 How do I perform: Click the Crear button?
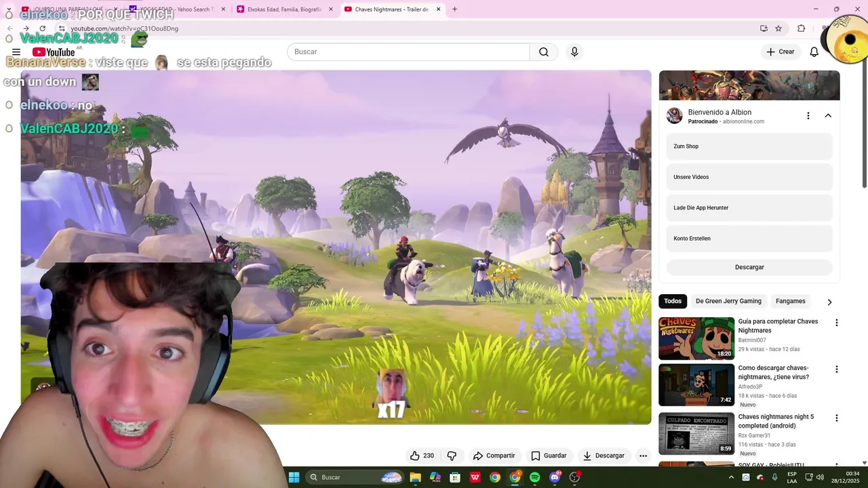point(780,52)
